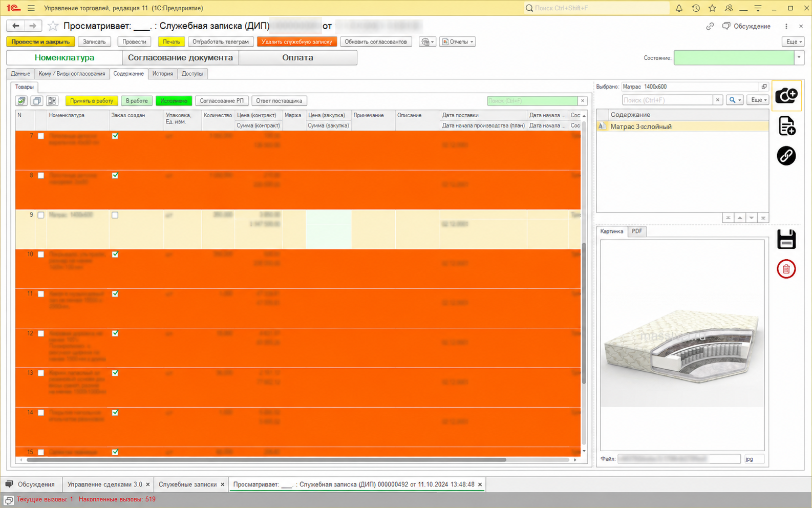
Task: Attach a link with the round chain icon
Action: pyautogui.click(x=786, y=156)
